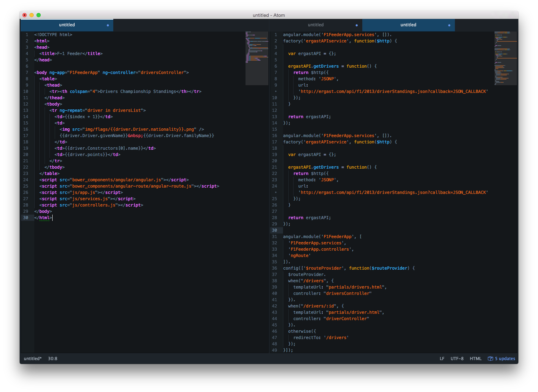Click the <!DOCTYPE html> line
This screenshot has width=538, height=392.
click(53, 35)
